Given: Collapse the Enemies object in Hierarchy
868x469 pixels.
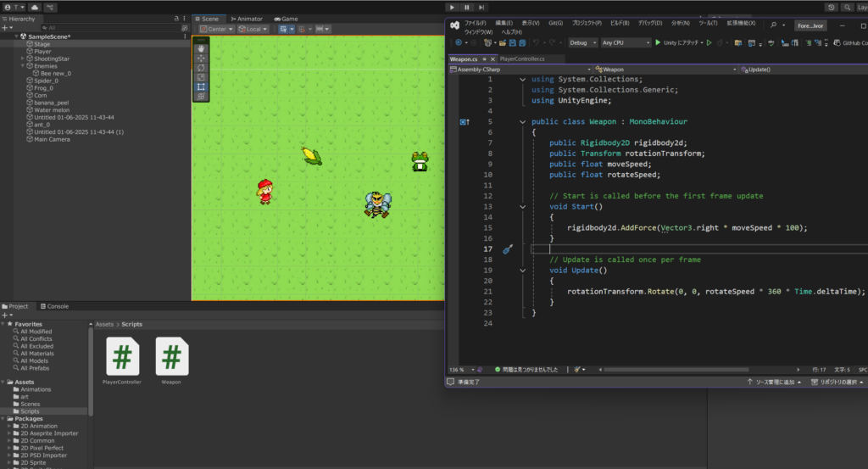Looking at the screenshot, I should click(x=23, y=66).
